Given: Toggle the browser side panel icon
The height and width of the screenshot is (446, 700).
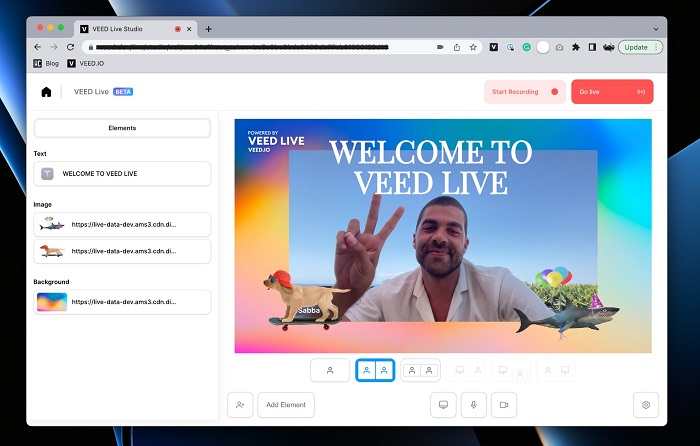Looking at the screenshot, I should (592, 47).
